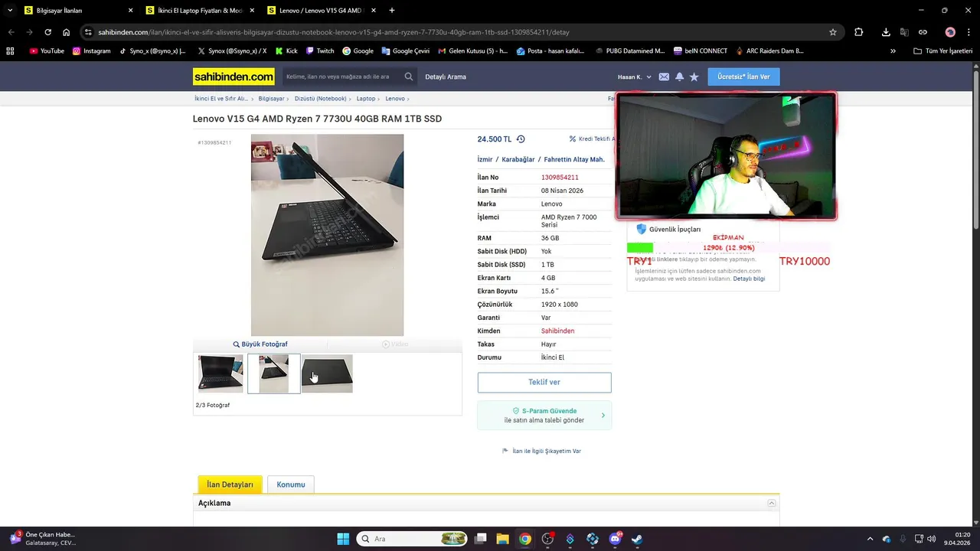
Task: Open the browser home page
Action: pos(66,32)
